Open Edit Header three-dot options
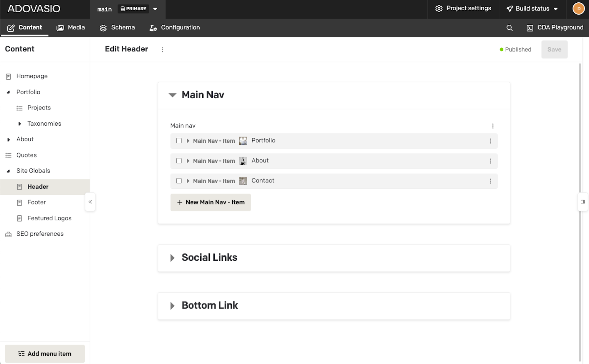 click(x=162, y=49)
